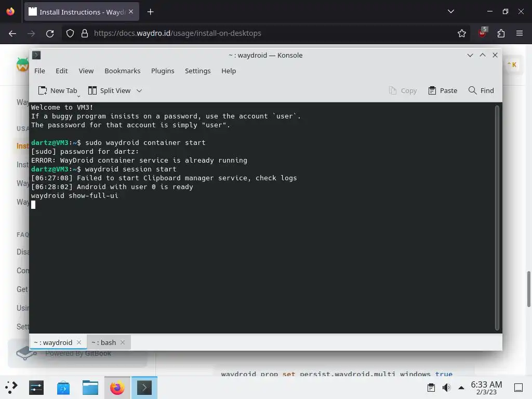
Task: Expand hidden system tray icons arrow
Action: (461, 388)
